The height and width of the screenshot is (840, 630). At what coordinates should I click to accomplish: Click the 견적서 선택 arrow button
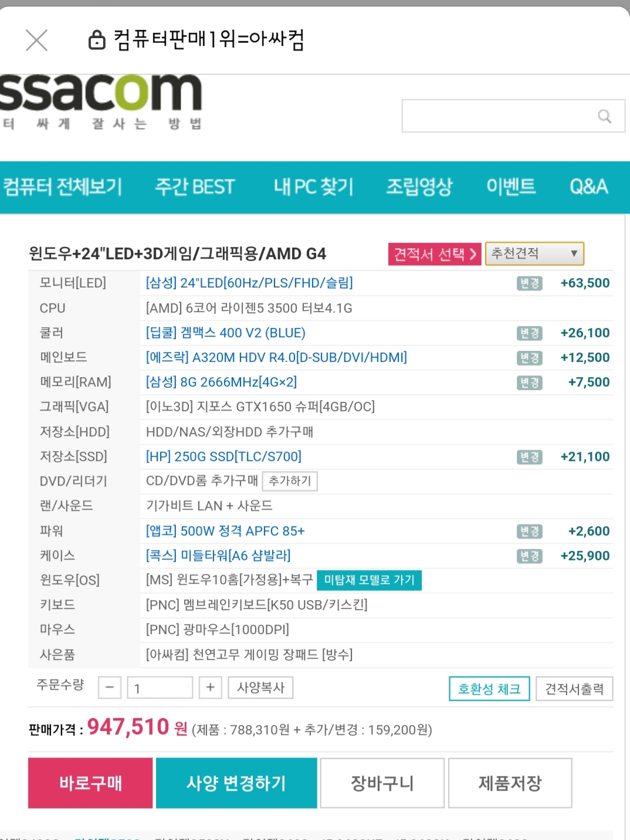[x=435, y=254]
